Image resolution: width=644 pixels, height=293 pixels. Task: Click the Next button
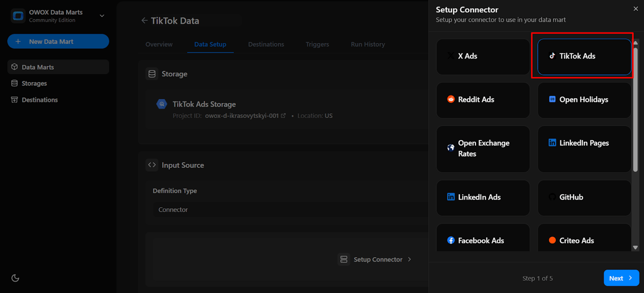[621, 278]
